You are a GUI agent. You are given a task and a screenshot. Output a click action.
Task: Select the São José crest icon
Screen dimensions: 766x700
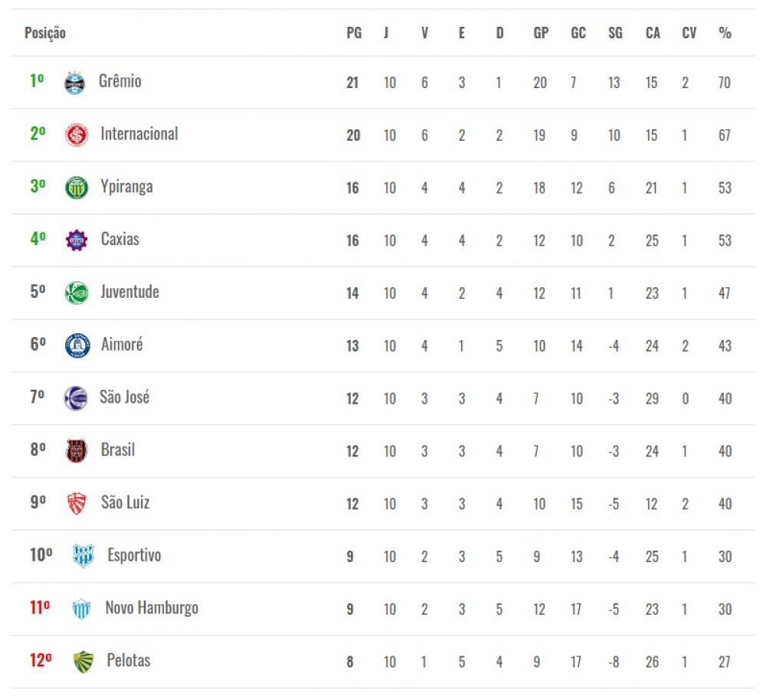tap(76, 398)
